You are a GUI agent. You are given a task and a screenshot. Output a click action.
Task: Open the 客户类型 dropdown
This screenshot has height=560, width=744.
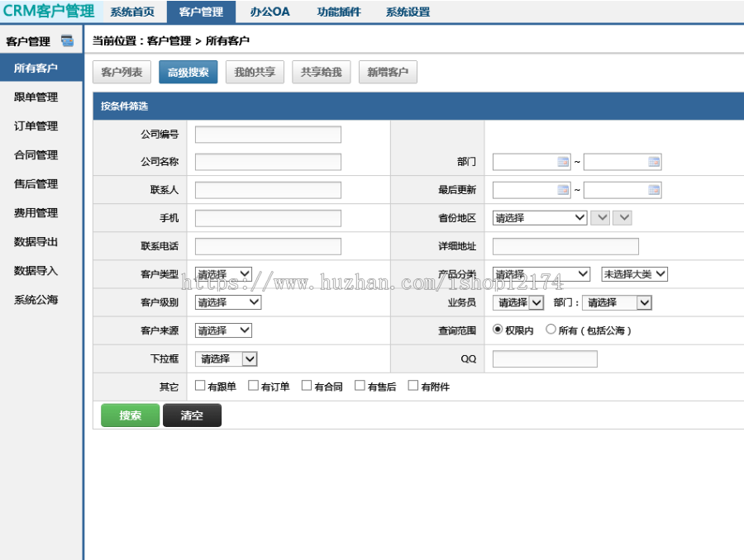click(x=223, y=273)
